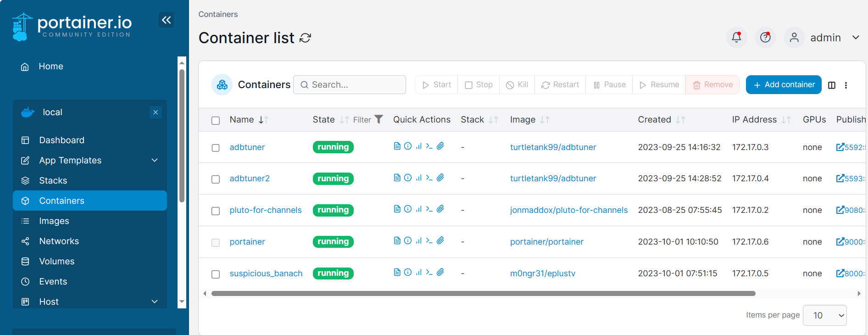Screen dimensions: 868x335
Task: Collapse the sidebar with the double-arrow icon
Action: 166,20
